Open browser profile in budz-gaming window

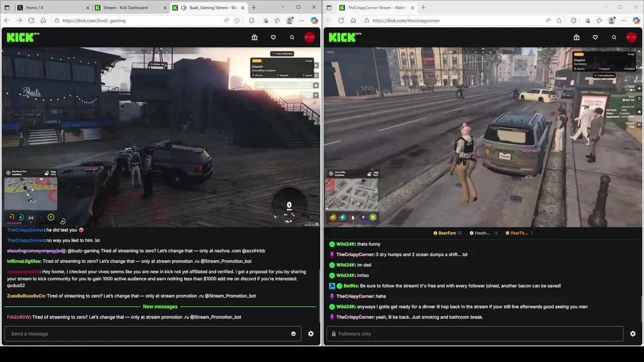(x=289, y=21)
